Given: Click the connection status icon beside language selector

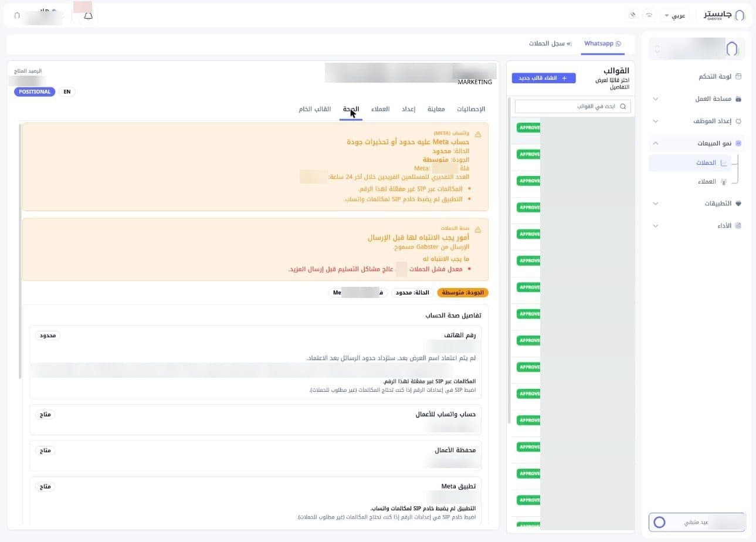Looking at the screenshot, I should tap(649, 15).
